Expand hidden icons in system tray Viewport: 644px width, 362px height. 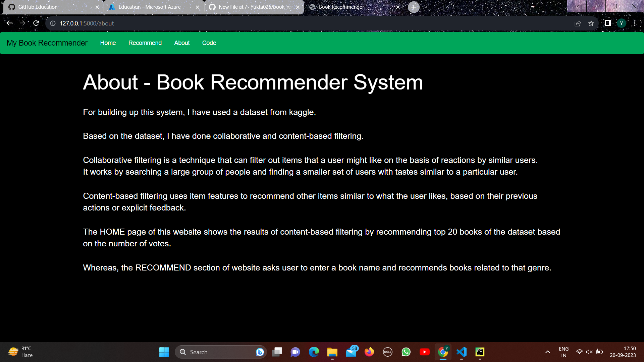click(x=547, y=352)
